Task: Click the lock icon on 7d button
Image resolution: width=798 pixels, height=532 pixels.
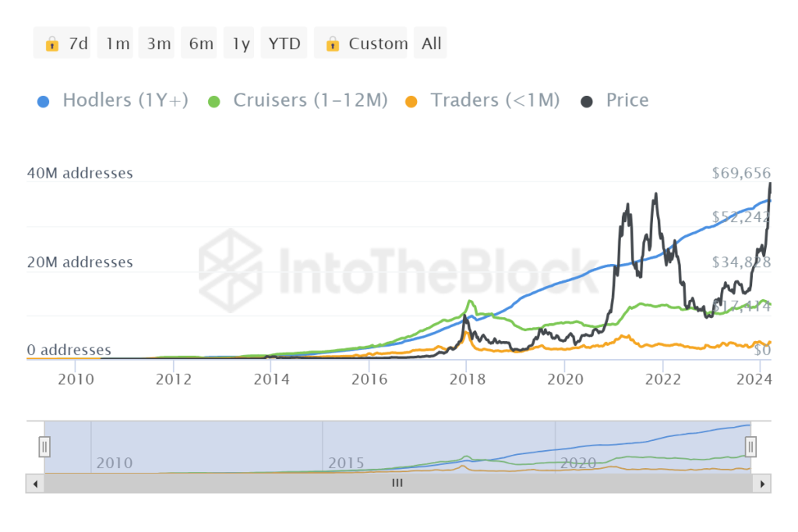Action: [x=52, y=44]
